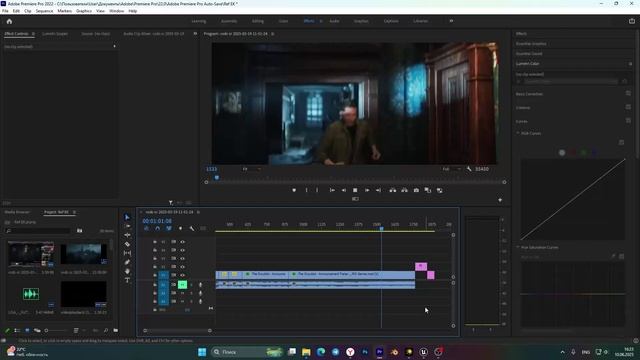Enable Creative section checkbox in Lumetri

(628, 107)
